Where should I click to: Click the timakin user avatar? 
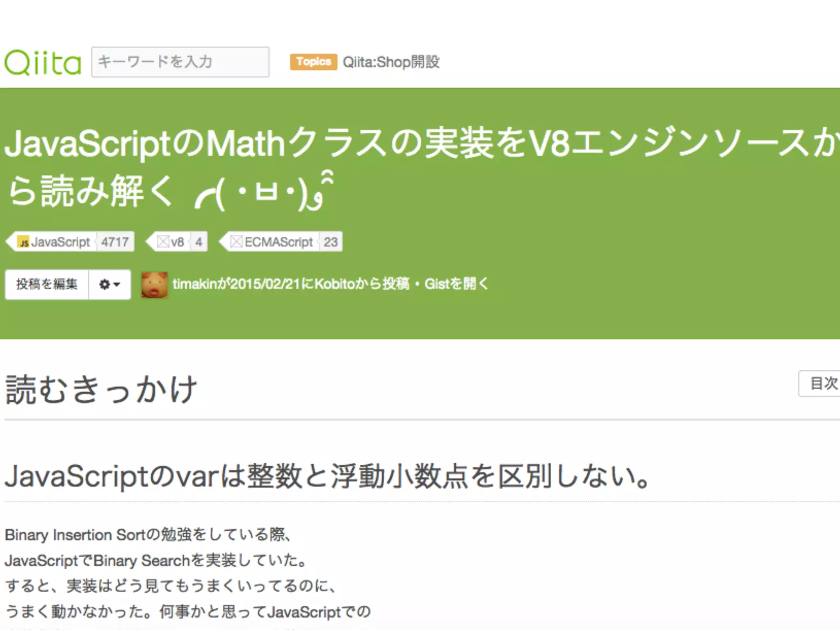[155, 285]
